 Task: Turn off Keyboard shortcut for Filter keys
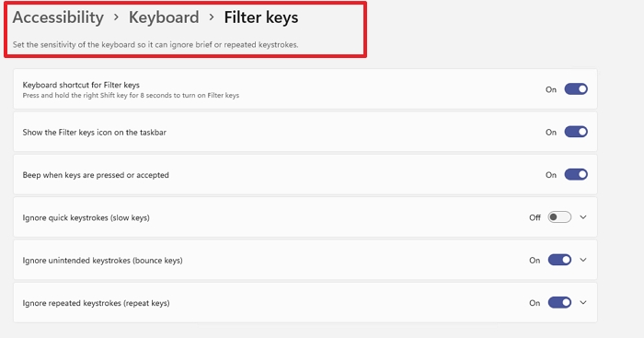pyautogui.click(x=576, y=89)
